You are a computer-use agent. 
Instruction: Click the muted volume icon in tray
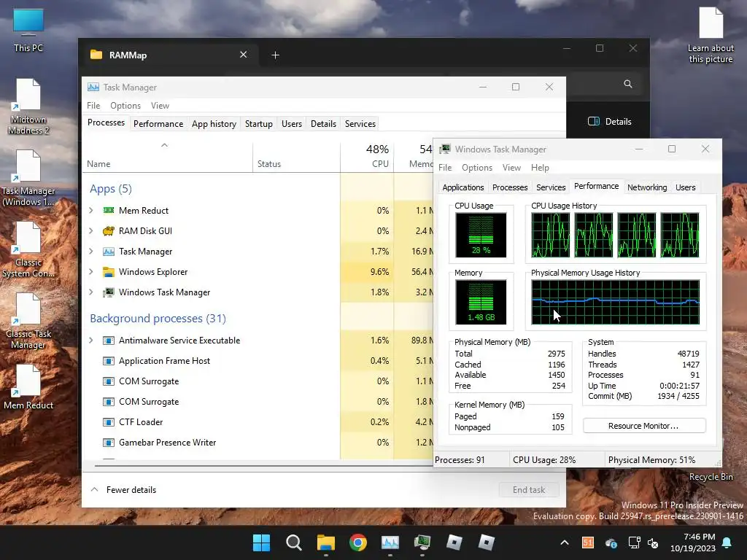(x=653, y=542)
